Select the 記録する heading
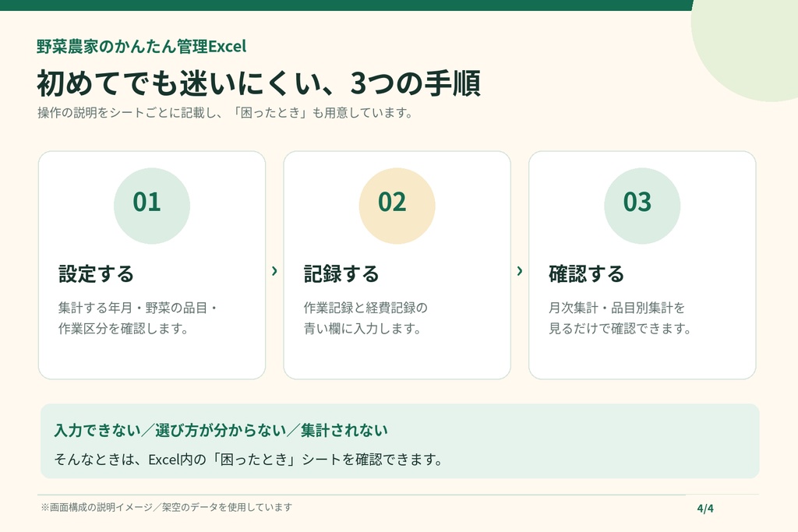 pyautogui.click(x=341, y=273)
